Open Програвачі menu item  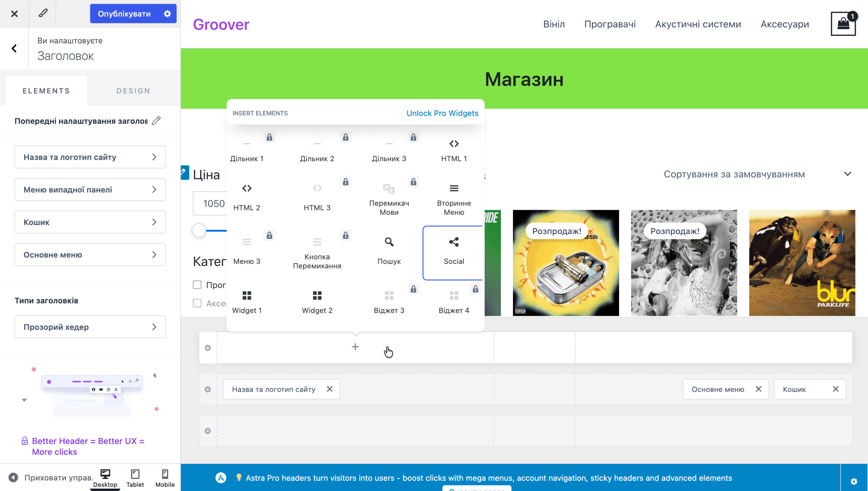click(x=610, y=24)
